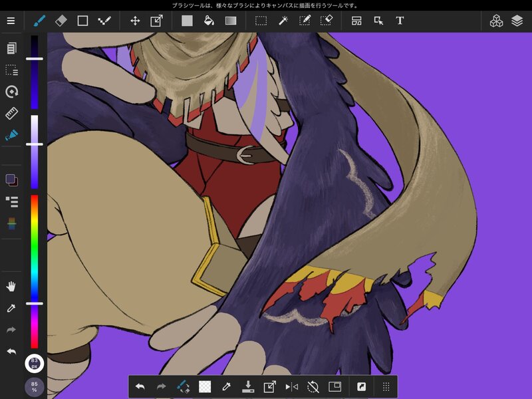The height and width of the screenshot is (399, 532).
Task: Select the Gradient tool
Action: (231, 21)
